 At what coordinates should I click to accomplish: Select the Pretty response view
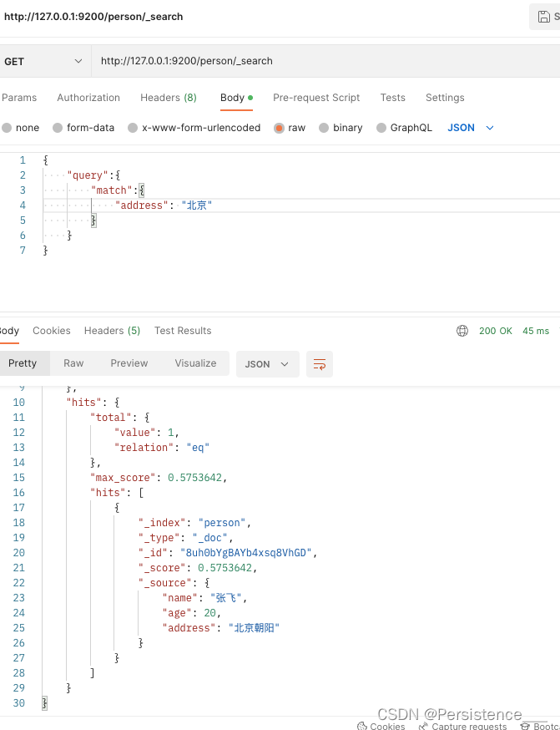coord(23,363)
